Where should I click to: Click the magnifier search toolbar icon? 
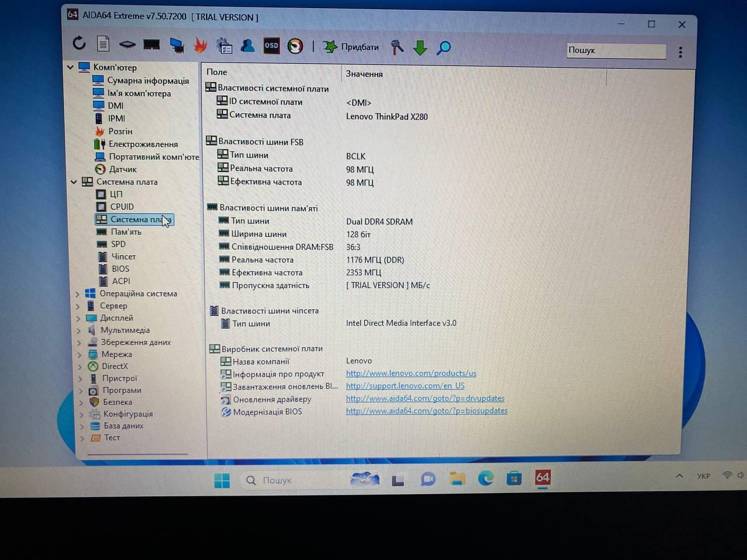click(444, 47)
